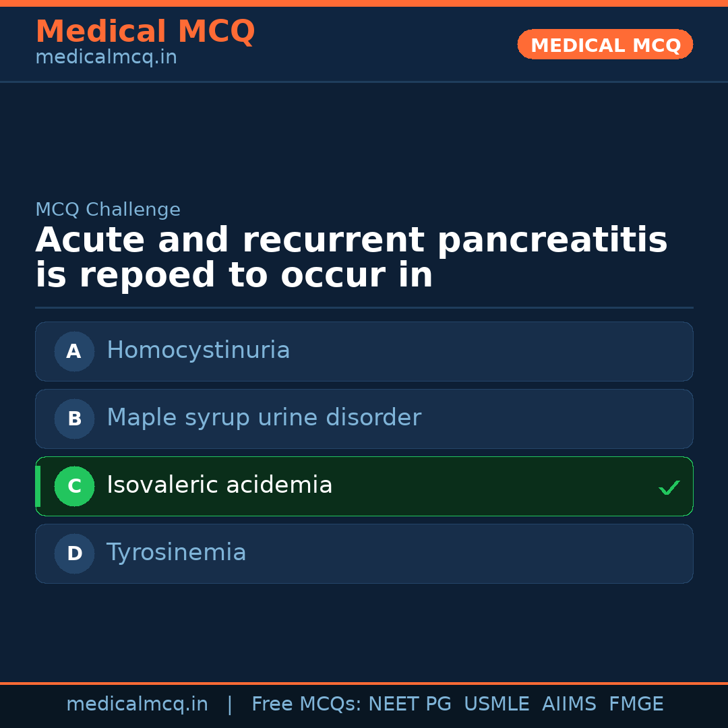Open the medicalmcq.in link in the footer
The image size is (728, 728).
click(x=137, y=704)
